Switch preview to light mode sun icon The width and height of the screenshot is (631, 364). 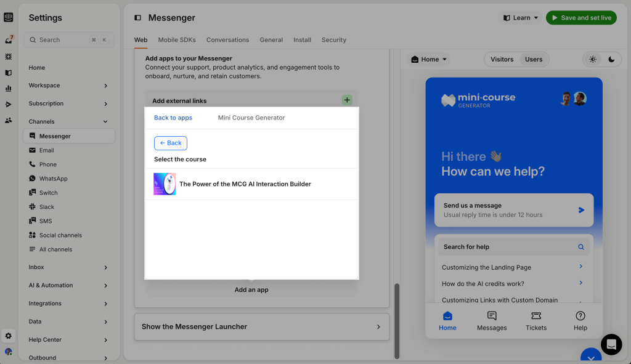593,59
